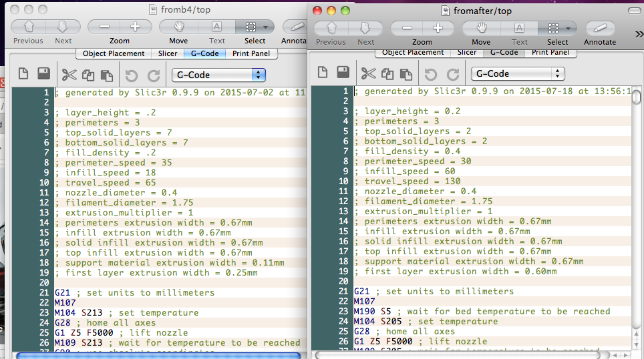This screenshot has height=359, width=644.
Task: Click the copy icon in fromafter window
Action: pos(387,73)
